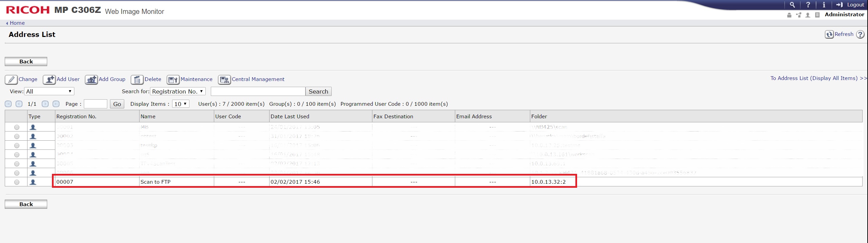Click the Add User icon
The width and height of the screenshot is (868, 243).
[x=49, y=80]
